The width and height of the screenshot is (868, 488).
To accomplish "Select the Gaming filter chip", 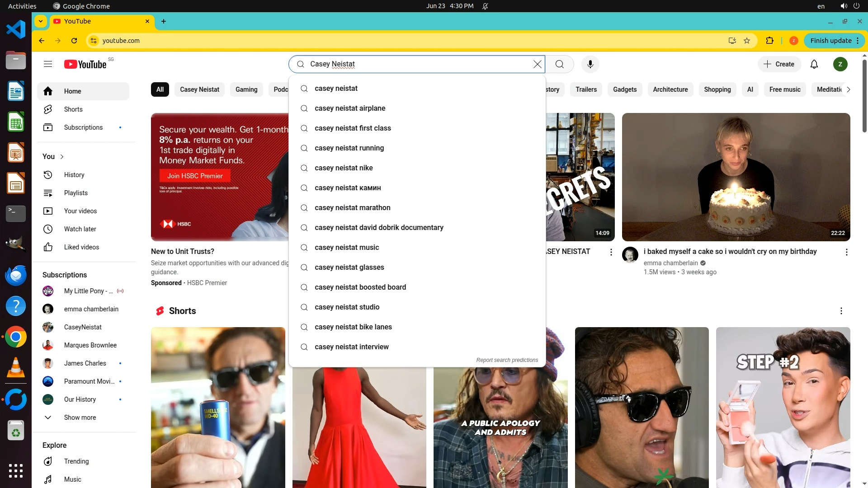I will (246, 89).
